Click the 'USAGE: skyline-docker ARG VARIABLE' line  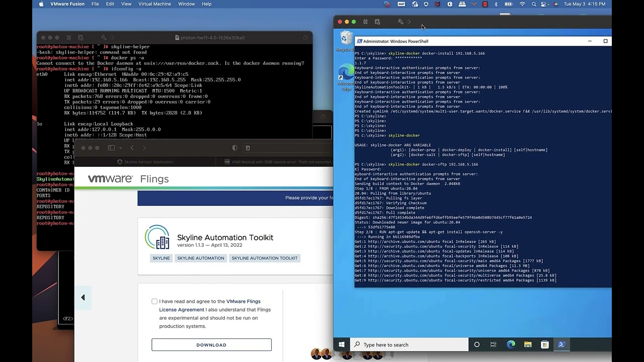393,145
